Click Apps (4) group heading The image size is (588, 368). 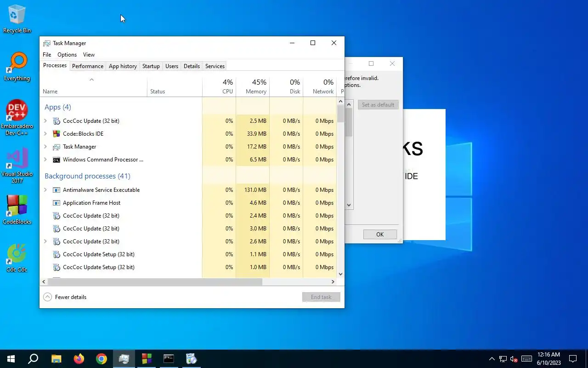pyautogui.click(x=58, y=107)
